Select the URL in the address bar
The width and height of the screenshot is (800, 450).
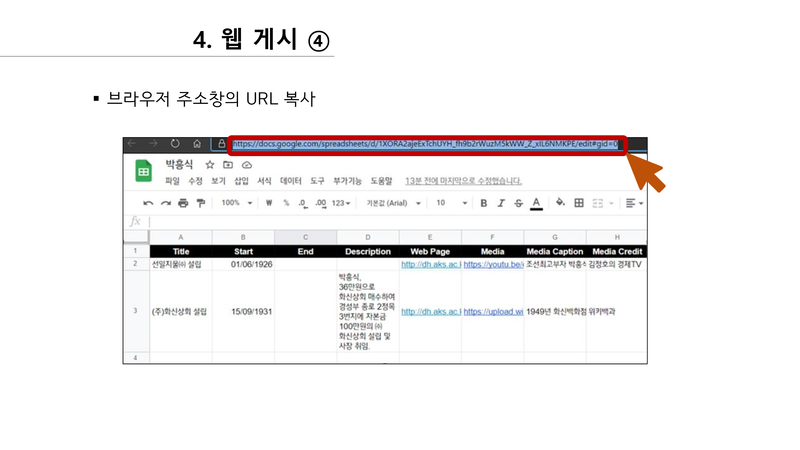(425, 144)
